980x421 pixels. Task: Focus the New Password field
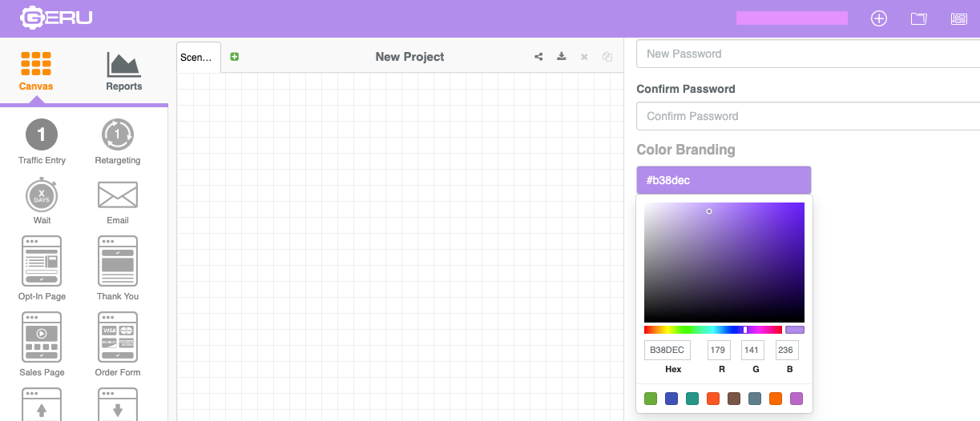coord(808,54)
